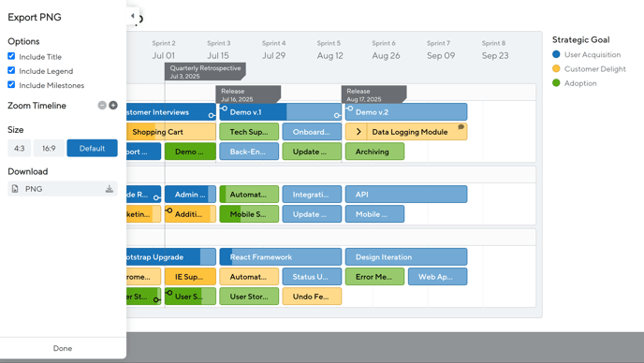Click the Quarterly Retrospective milestone flag
This screenshot has width=644, height=363.
(205, 71)
